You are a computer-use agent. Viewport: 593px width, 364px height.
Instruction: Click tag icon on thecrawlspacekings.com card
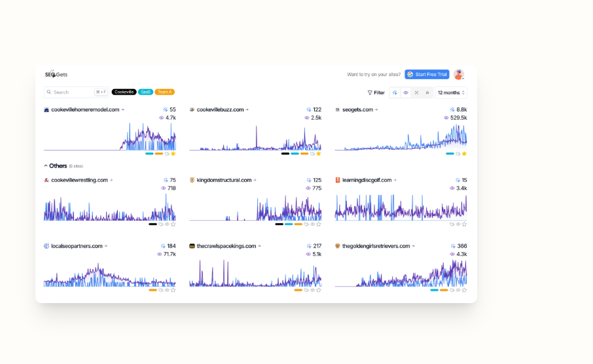point(306,290)
